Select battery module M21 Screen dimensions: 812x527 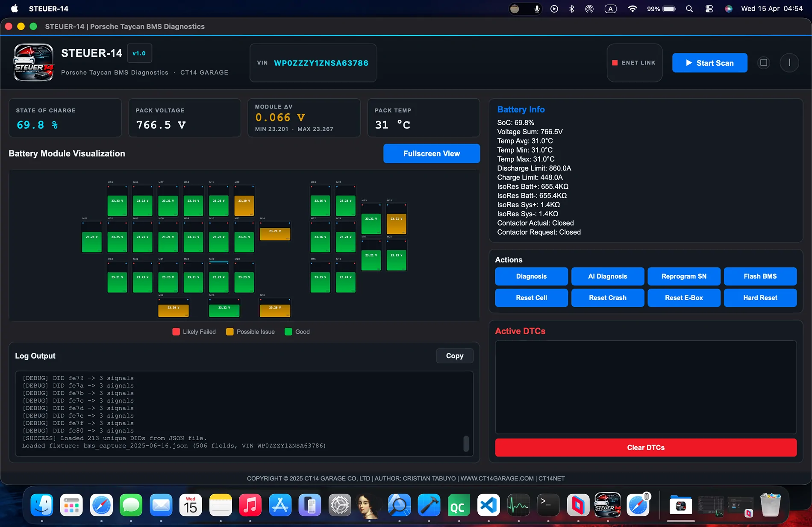click(x=397, y=255)
